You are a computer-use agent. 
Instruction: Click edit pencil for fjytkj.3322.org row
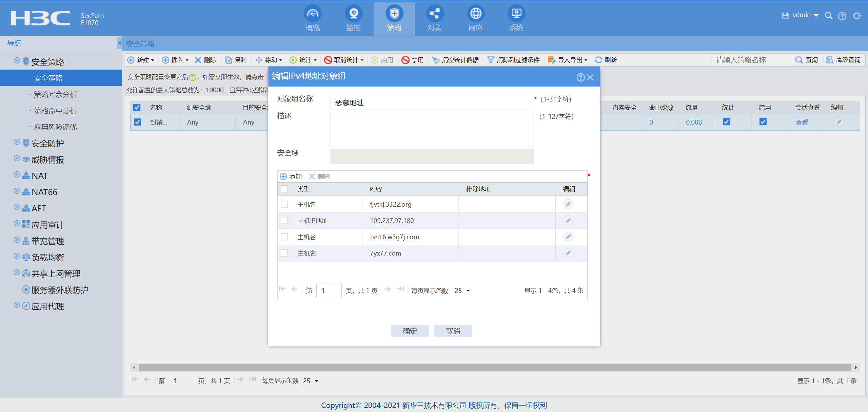(568, 204)
